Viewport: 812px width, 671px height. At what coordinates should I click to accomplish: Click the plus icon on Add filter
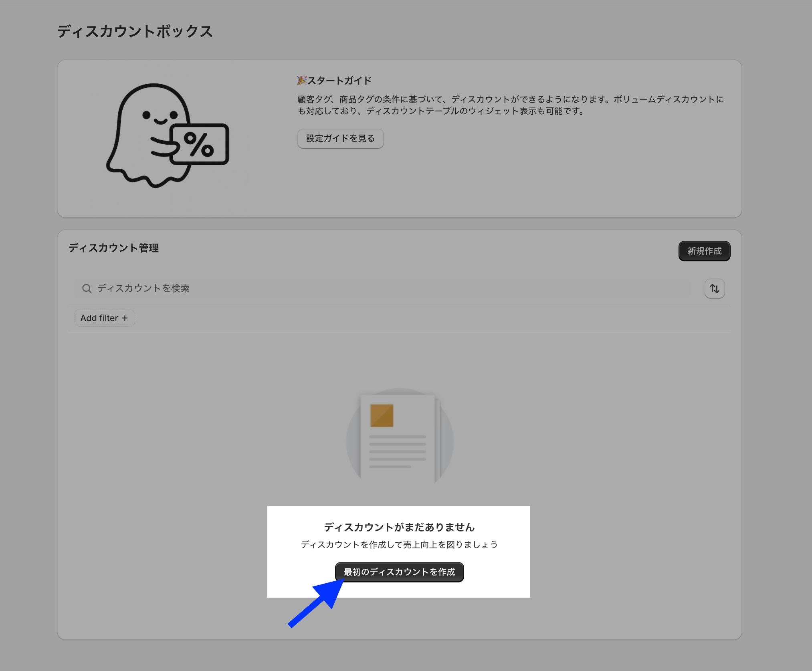click(x=125, y=318)
